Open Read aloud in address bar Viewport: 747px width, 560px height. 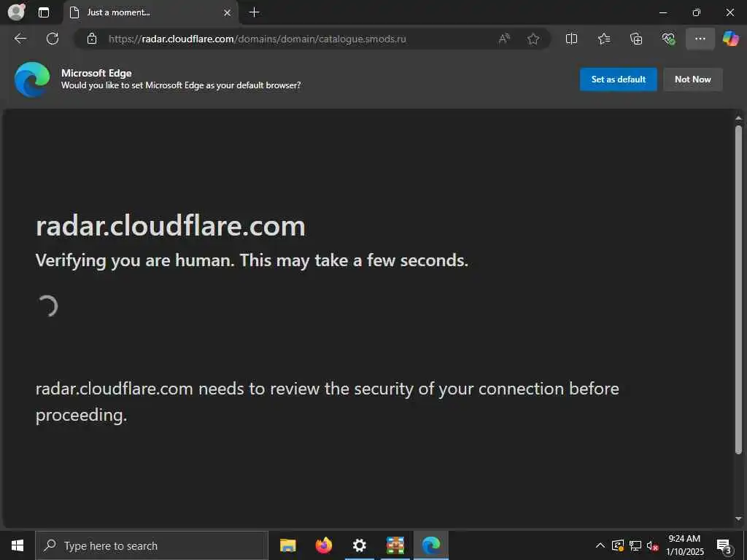504,39
